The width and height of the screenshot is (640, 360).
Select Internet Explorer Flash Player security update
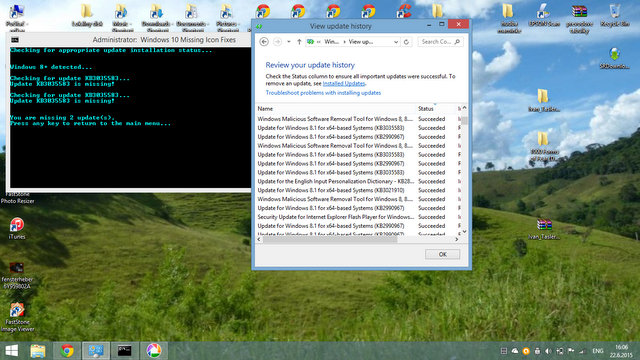[357, 217]
